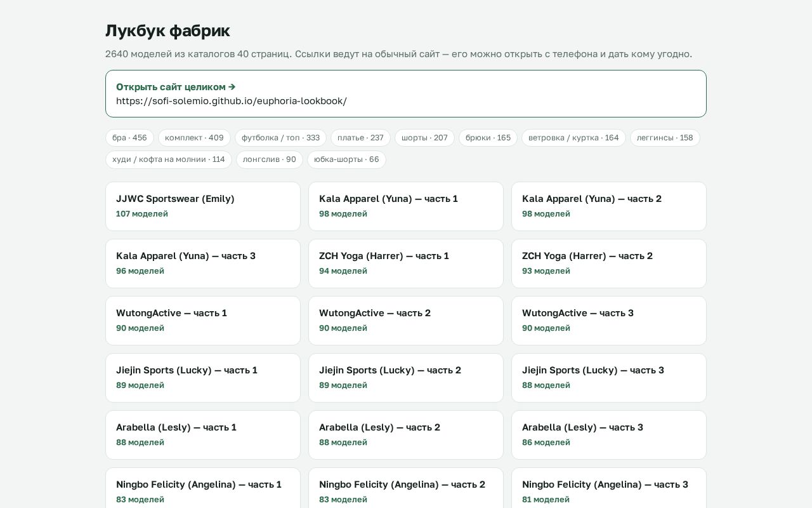Open the full site link
Image resolution: width=812 pixels, height=508 pixels.
tap(406, 93)
